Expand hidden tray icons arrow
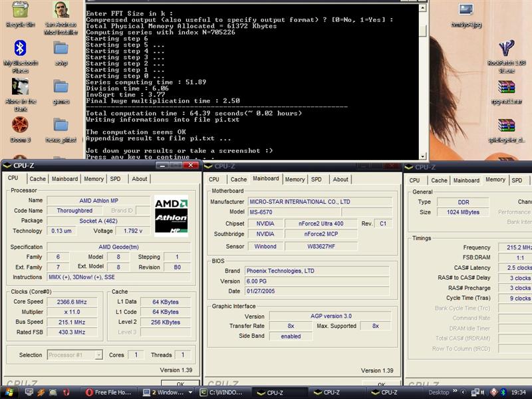Screen dimensions: 532x399 (463, 392)
